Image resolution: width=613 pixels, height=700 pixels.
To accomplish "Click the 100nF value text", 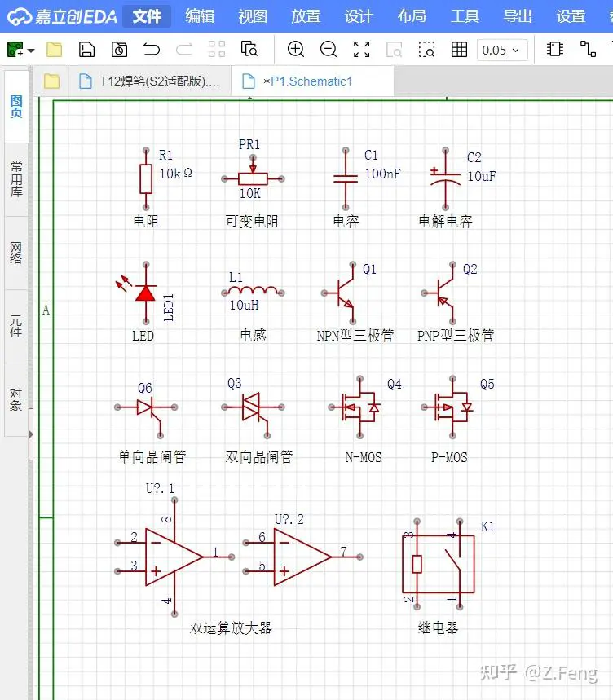I will [382, 174].
